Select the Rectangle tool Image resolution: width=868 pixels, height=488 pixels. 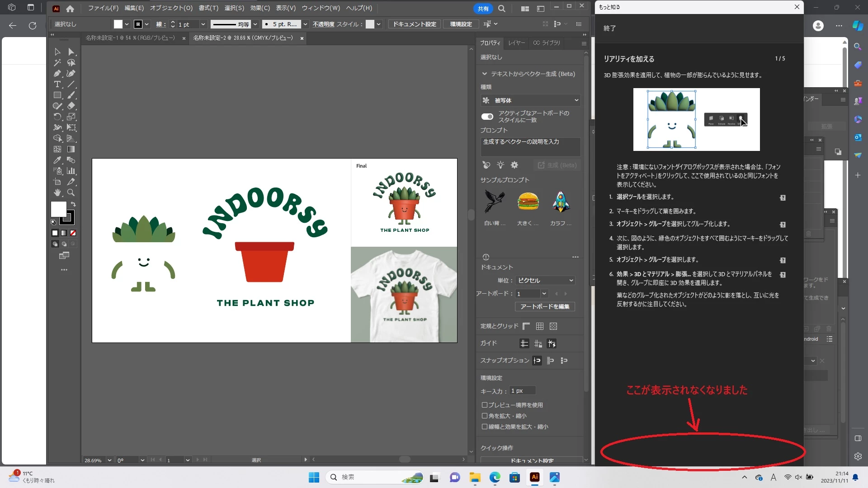click(57, 95)
